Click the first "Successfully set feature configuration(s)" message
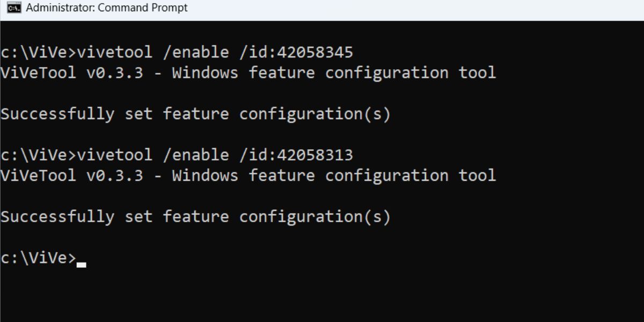 (x=195, y=114)
